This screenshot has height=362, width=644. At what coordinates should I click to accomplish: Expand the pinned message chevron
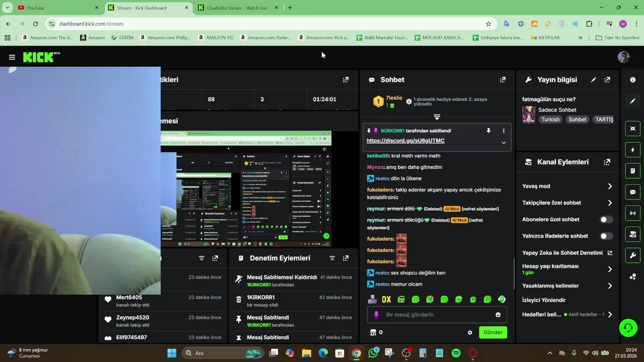pos(504,143)
